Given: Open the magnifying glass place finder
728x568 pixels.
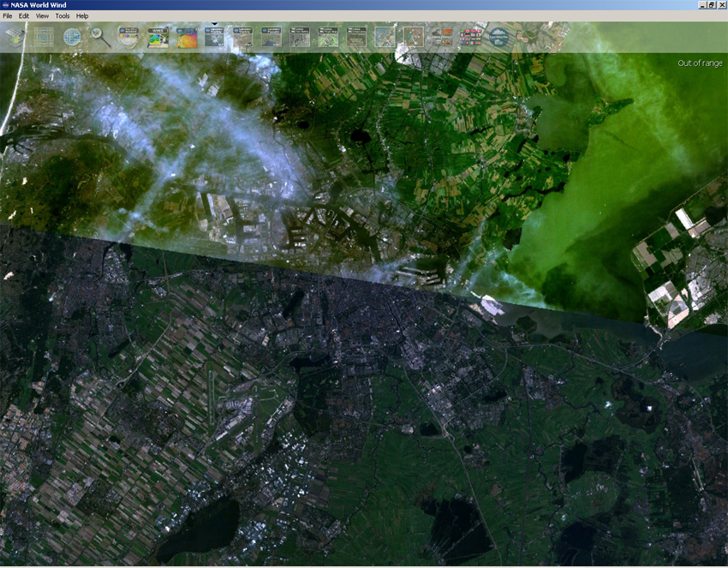Looking at the screenshot, I should point(101,37).
